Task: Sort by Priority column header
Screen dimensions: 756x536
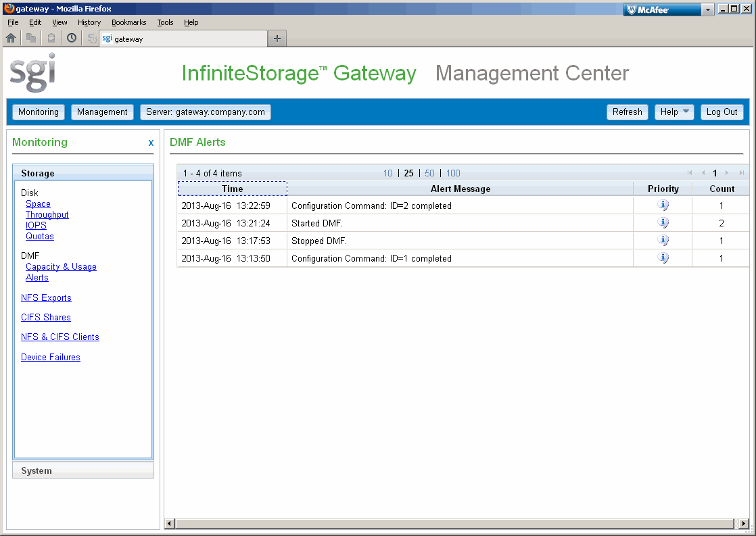Action: 663,189
